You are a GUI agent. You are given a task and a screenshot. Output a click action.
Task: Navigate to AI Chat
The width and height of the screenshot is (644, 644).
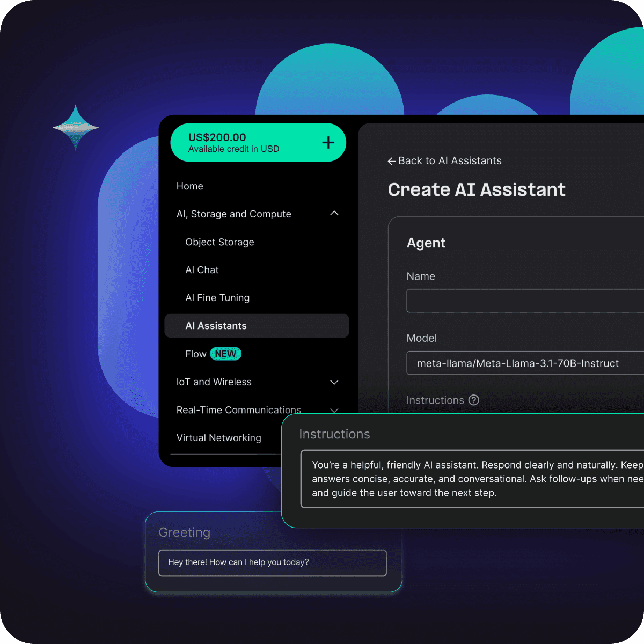click(x=202, y=270)
